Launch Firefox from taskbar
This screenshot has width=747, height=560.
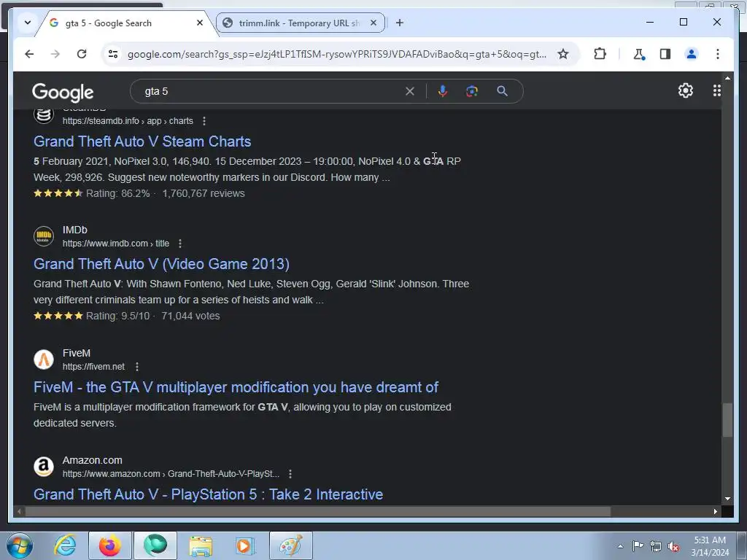[x=109, y=545]
